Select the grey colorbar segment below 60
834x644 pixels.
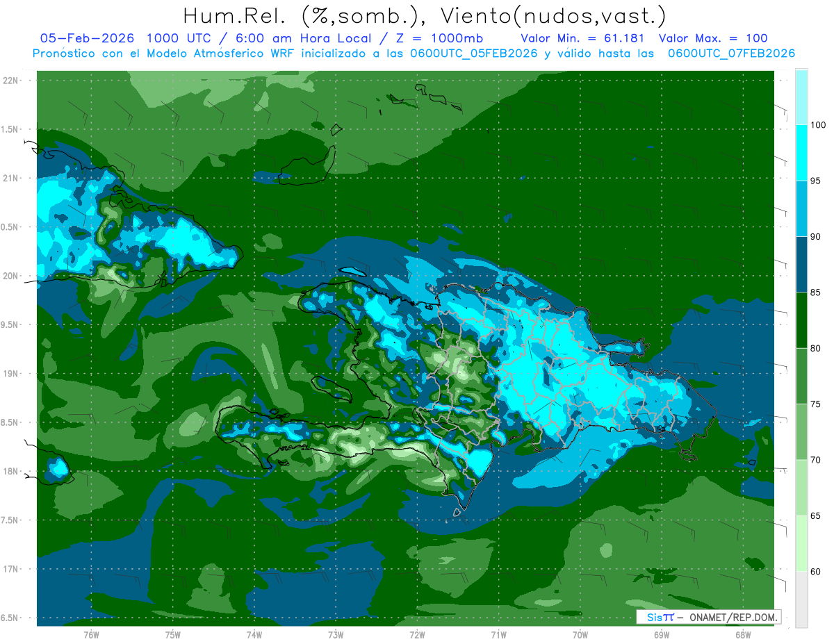(801, 600)
